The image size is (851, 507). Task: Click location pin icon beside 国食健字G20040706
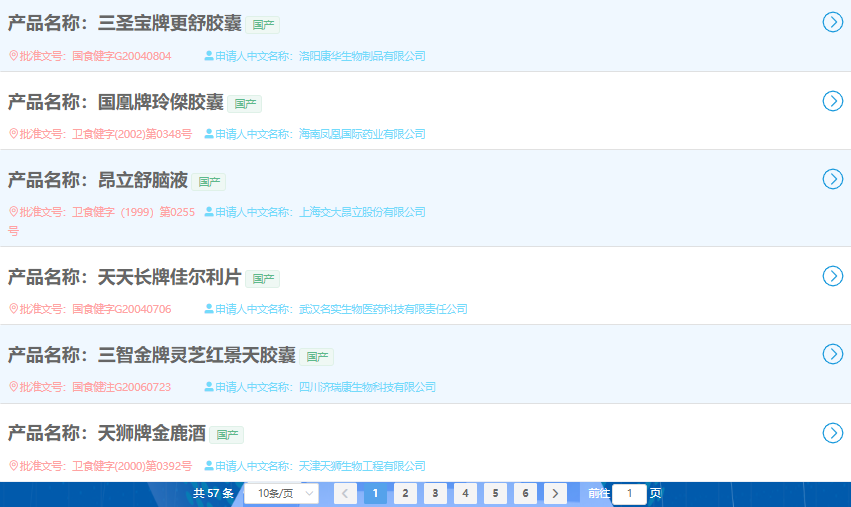(14, 309)
